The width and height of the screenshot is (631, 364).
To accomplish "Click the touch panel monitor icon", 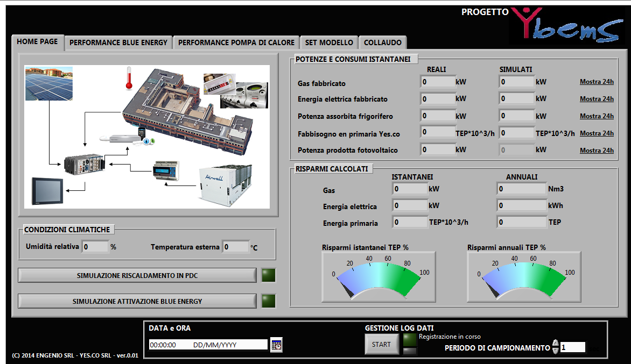I will 47,191.
